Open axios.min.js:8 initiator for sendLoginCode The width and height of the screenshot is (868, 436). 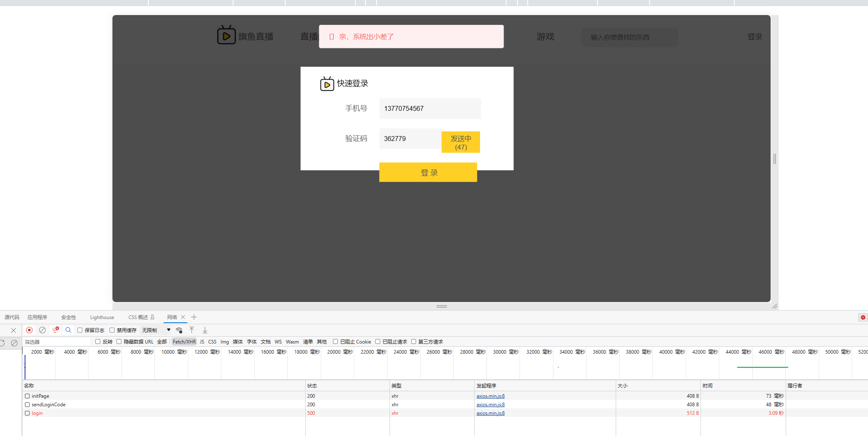(x=491, y=405)
